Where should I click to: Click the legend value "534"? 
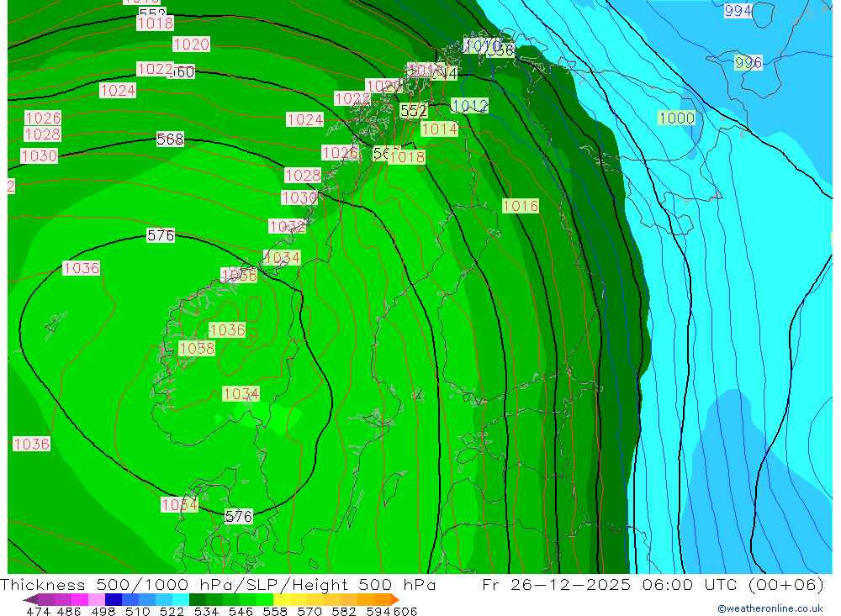pyautogui.click(x=206, y=611)
